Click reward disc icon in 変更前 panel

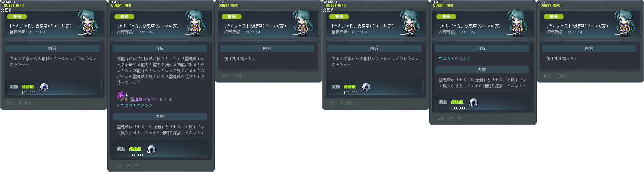click(x=44, y=87)
